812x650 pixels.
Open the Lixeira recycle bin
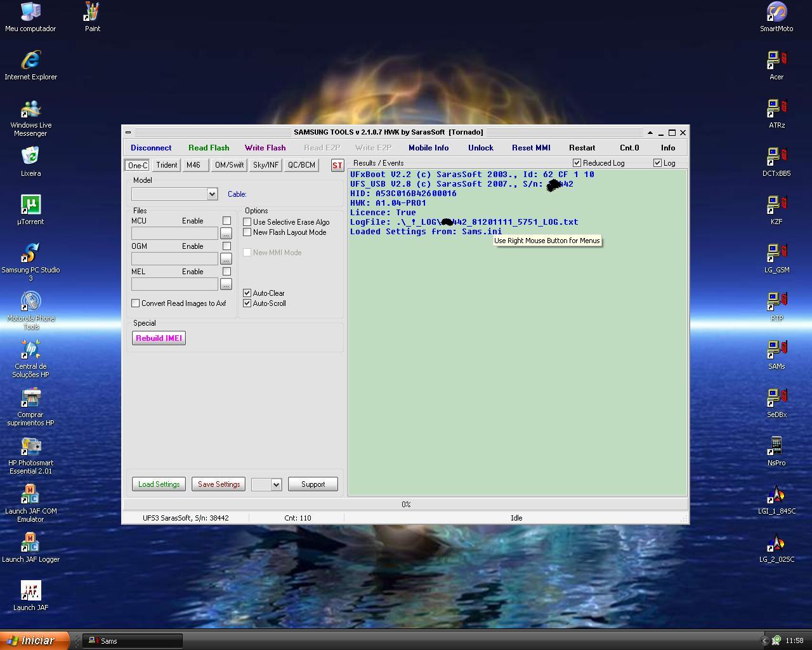click(30, 162)
